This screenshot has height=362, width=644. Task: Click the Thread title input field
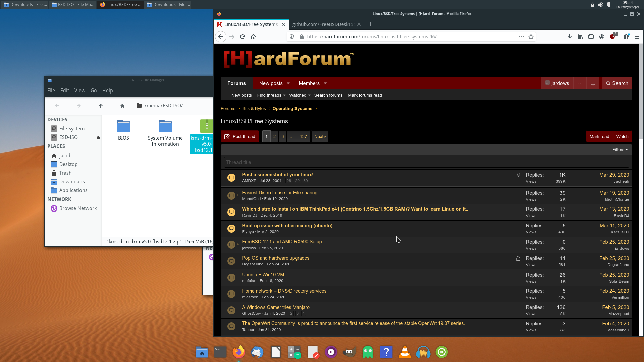pyautogui.click(x=426, y=162)
